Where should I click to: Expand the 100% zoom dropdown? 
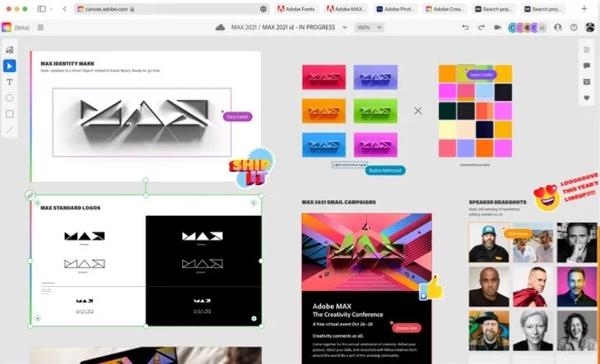point(369,27)
